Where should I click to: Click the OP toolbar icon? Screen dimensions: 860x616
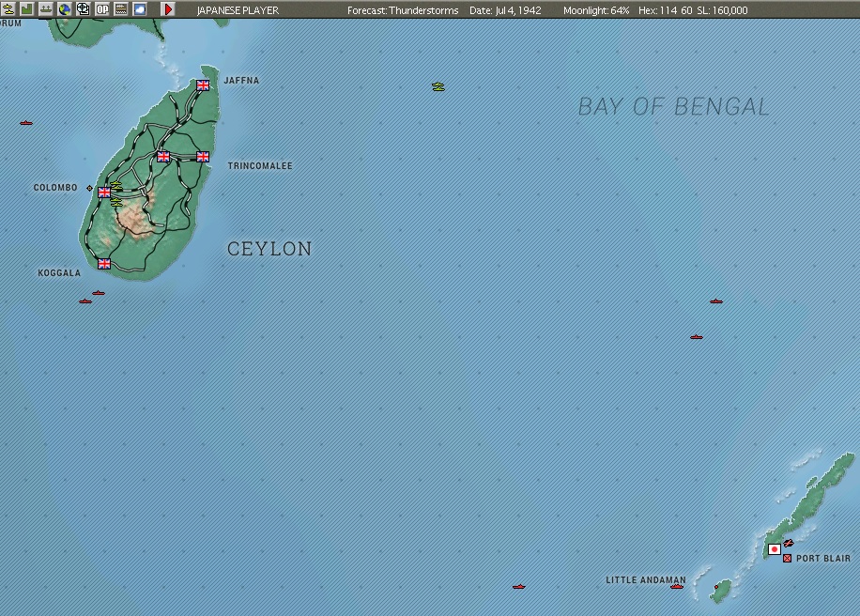tap(102, 8)
